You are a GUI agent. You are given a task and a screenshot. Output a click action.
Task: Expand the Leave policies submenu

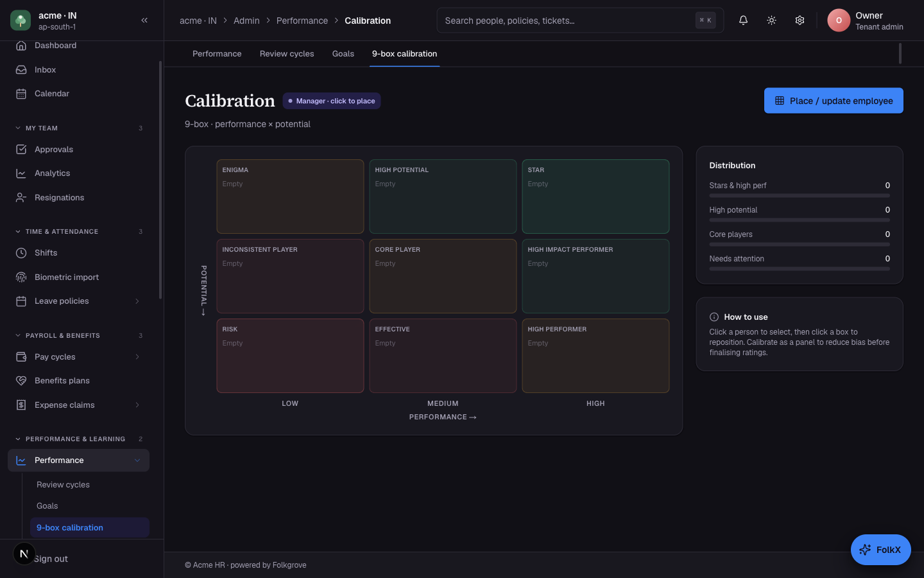pyautogui.click(x=137, y=301)
